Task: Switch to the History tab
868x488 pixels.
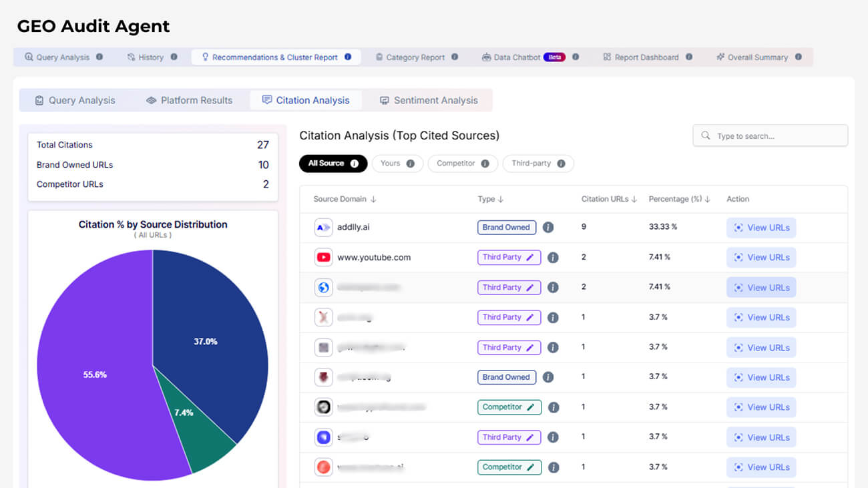Action: point(146,57)
